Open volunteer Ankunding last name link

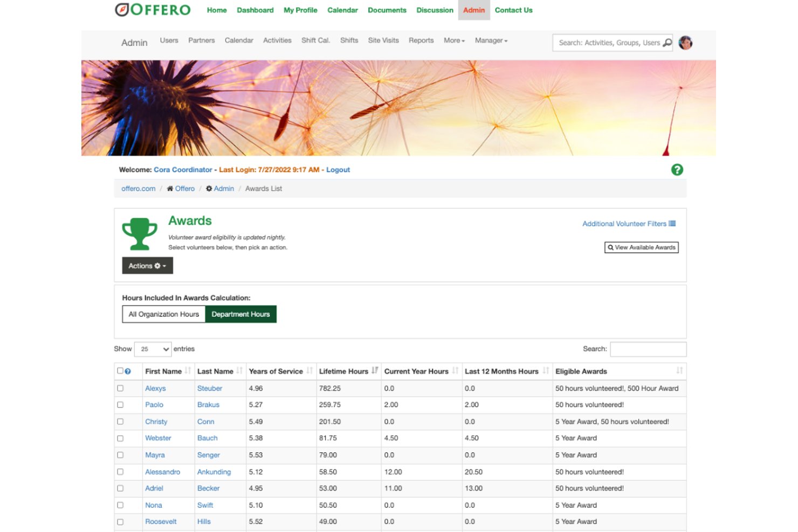click(x=214, y=472)
